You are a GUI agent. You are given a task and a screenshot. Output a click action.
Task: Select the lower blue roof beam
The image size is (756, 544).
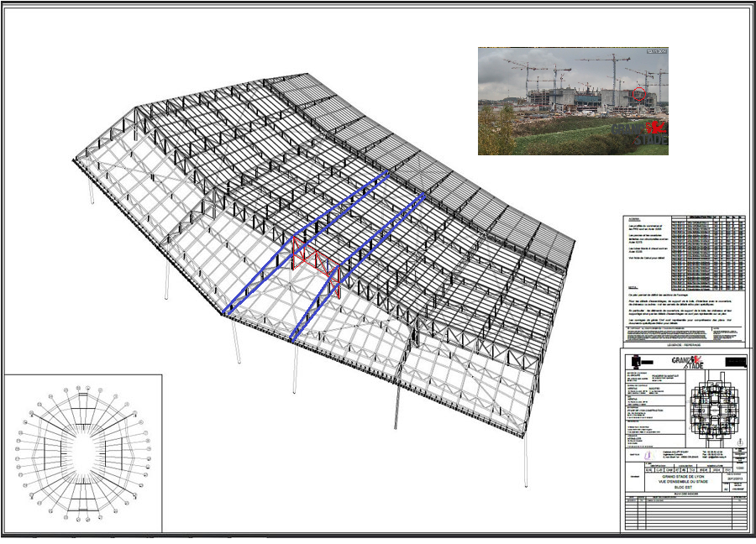click(x=357, y=268)
